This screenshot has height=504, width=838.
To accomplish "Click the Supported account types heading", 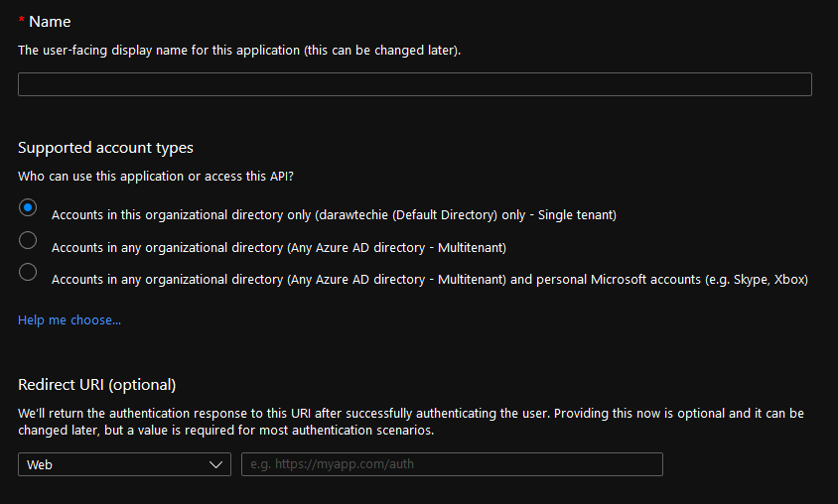I will (x=105, y=148).
